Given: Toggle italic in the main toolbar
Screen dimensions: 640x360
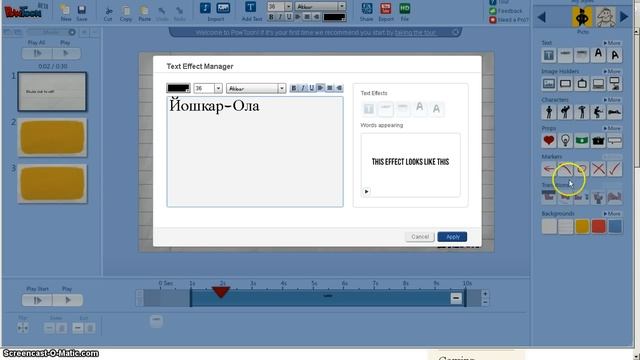Looking at the screenshot, I should (280, 17).
